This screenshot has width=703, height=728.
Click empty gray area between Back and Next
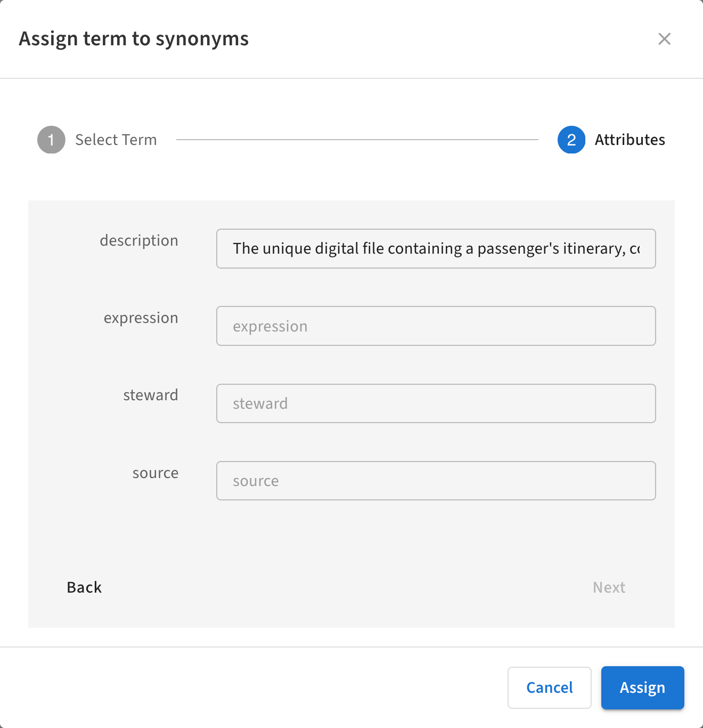point(346,587)
